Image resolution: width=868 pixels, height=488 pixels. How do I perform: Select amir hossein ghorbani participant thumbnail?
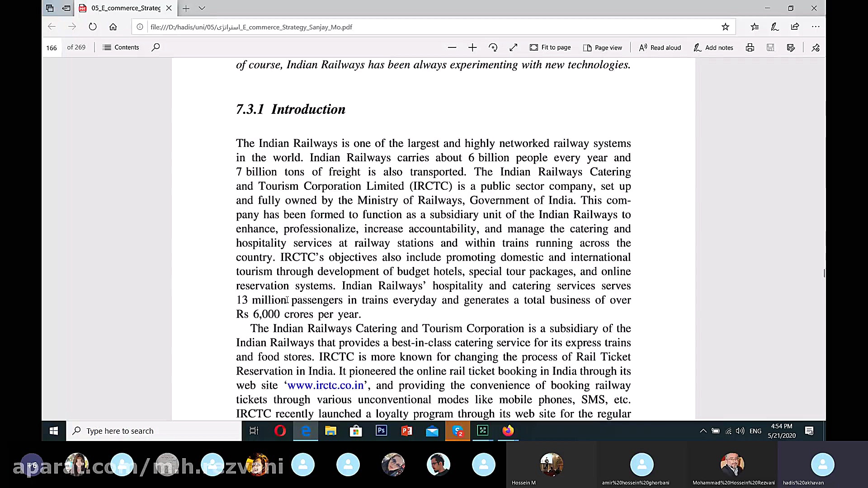[642, 465]
